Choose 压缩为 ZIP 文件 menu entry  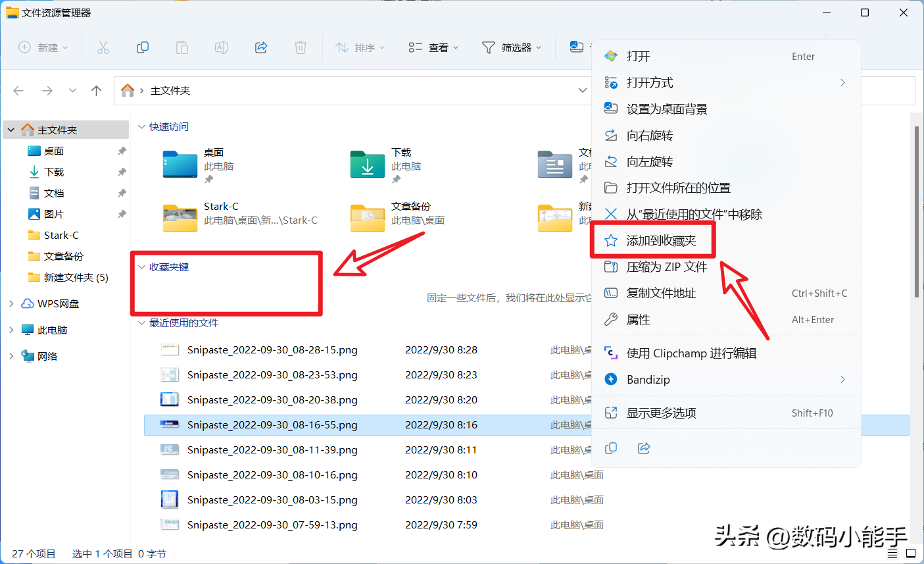coord(666,267)
